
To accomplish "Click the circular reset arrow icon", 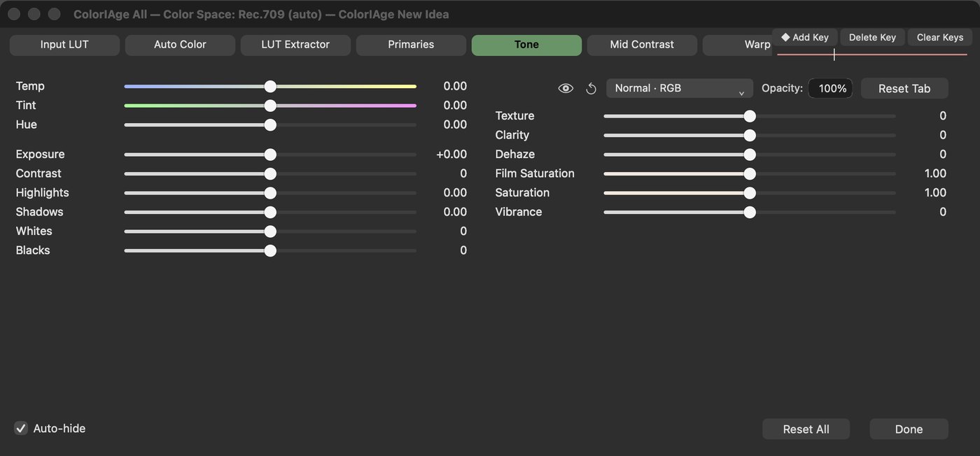I will pos(591,88).
